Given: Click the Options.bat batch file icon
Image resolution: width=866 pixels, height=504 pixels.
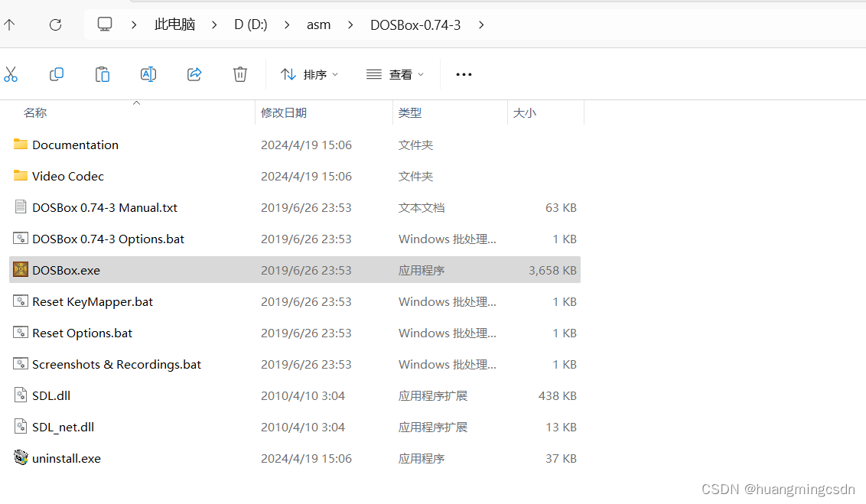Looking at the screenshot, I should [x=21, y=239].
